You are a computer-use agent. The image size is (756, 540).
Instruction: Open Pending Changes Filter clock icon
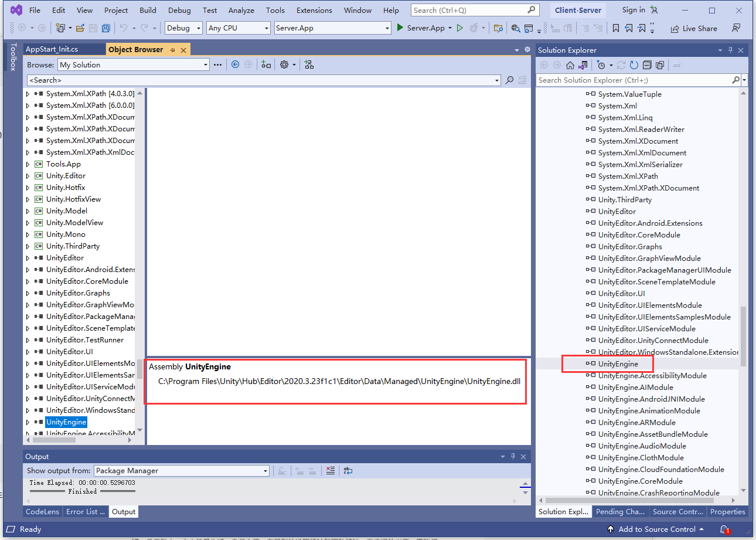pyautogui.click(x=601, y=65)
